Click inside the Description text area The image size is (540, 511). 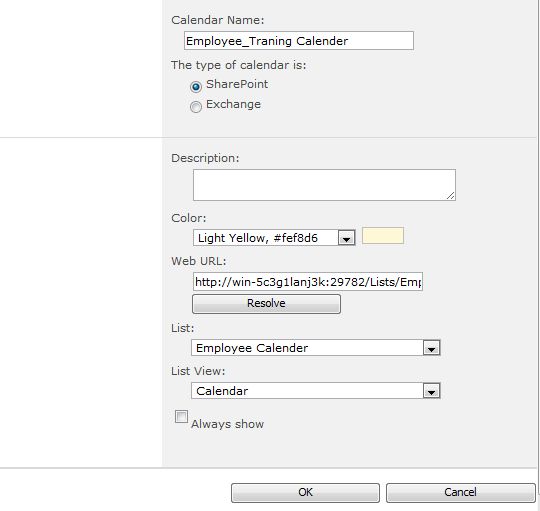[324, 185]
